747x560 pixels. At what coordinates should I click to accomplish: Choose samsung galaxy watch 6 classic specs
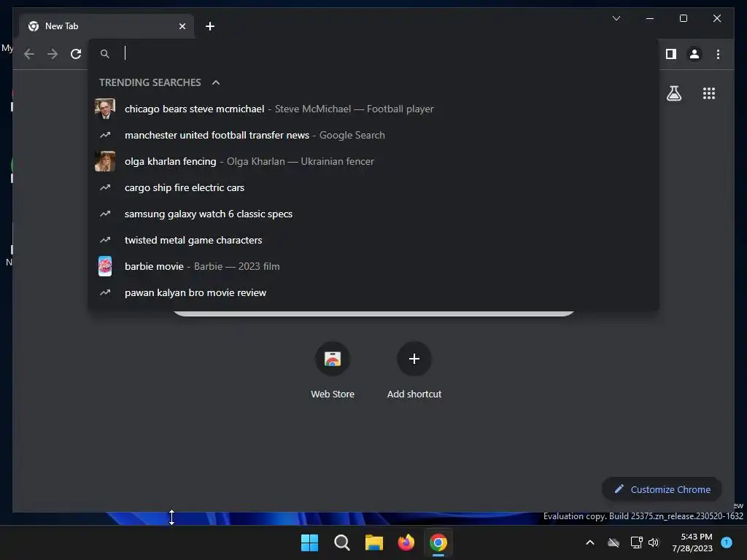tap(373, 214)
